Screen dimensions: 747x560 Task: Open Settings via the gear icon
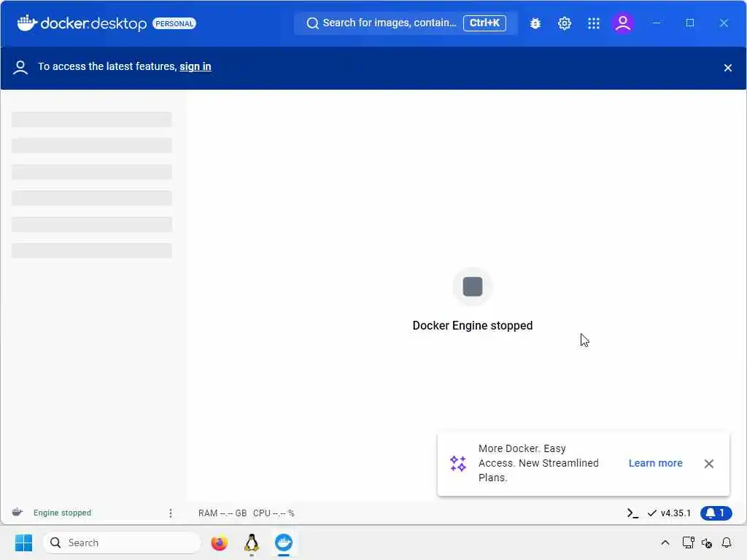click(565, 23)
